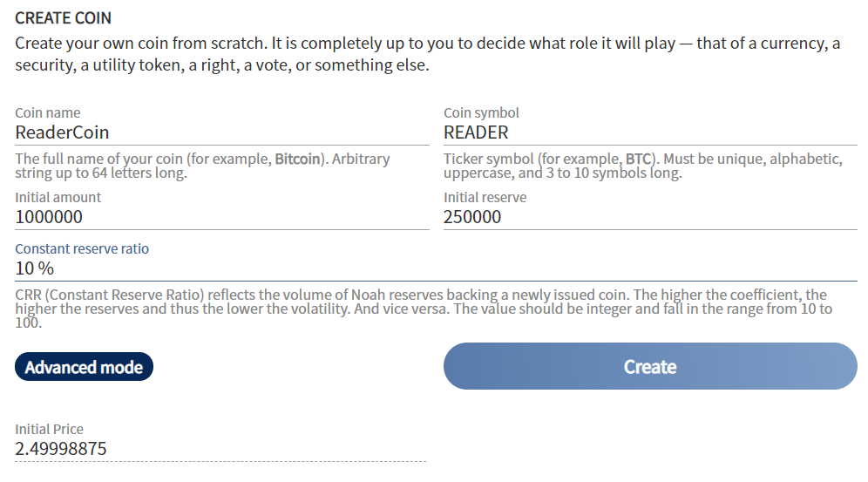Screen dimensions: 868x482
Task: Click the bold Bitcoin example word
Action: [x=297, y=160]
